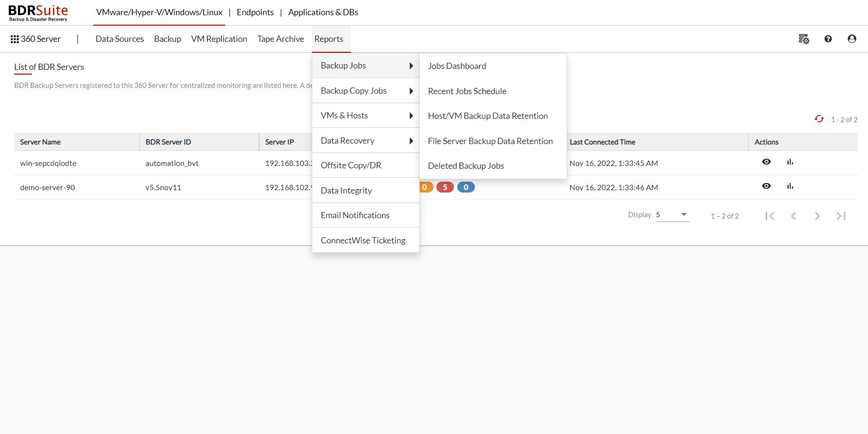
Task: Open the Data Sources menu
Action: [120, 39]
